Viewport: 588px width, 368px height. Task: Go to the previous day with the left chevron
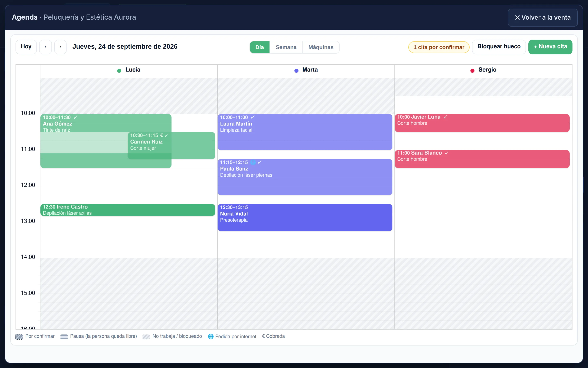(x=46, y=47)
